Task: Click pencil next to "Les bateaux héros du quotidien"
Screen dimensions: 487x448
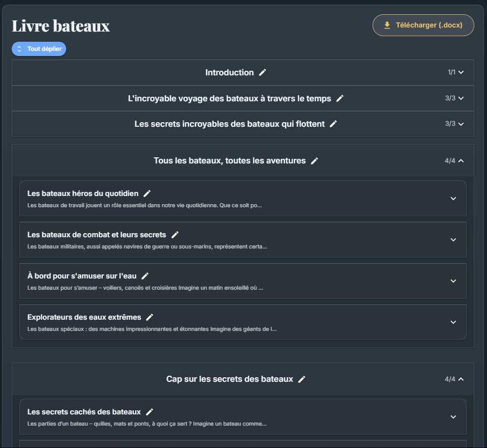Action: click(147, 193)
